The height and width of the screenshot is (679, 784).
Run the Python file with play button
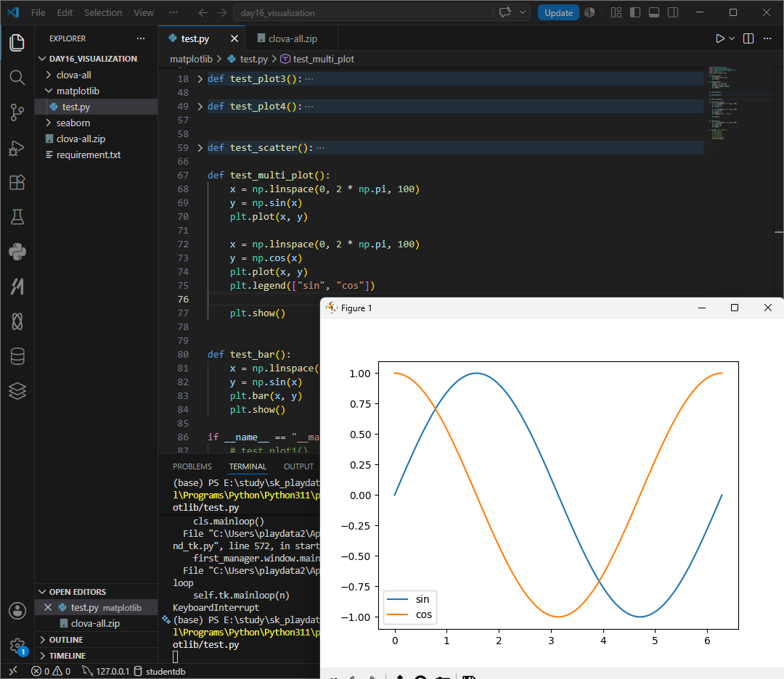tap(719, 38)
